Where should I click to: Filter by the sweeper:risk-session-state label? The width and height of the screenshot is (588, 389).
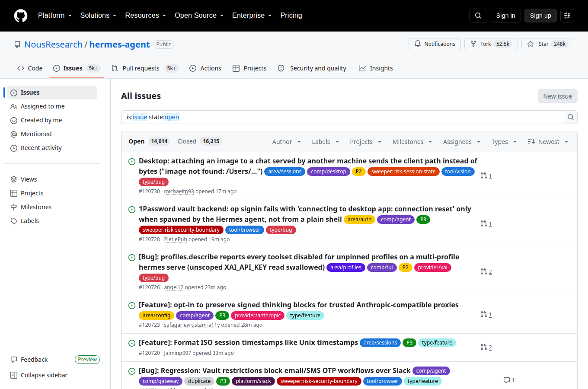[403, 172]
